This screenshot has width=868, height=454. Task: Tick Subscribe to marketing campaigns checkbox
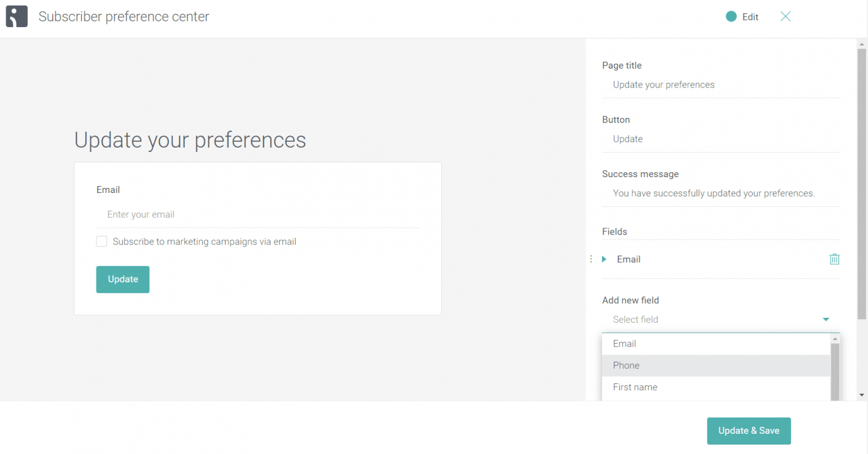[x=101, y=242]
